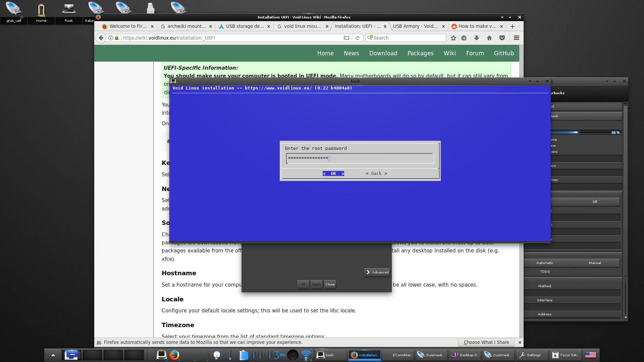This screenshot has width=644, height=362.
Task: Show bookmarks list icon
Action: tap(464, 38)
